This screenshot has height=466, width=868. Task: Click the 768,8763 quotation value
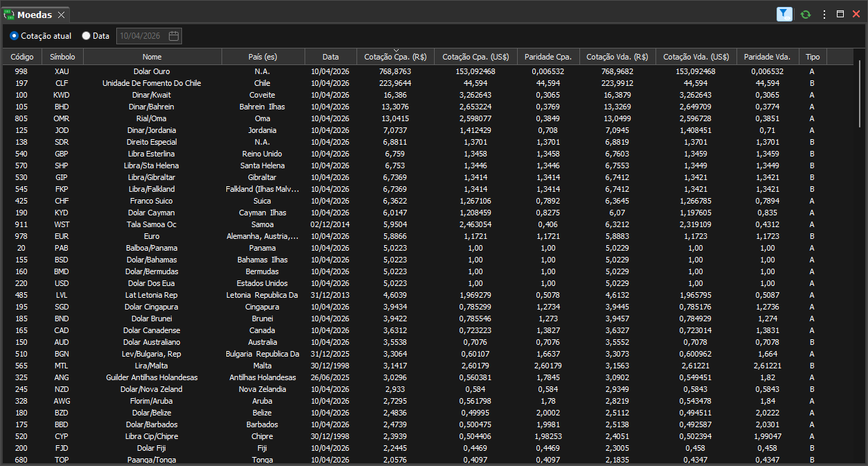[x=395, y=71]
